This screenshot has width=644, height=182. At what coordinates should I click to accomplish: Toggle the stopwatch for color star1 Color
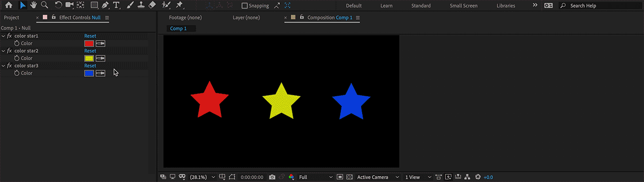click(x=16, y=44)
